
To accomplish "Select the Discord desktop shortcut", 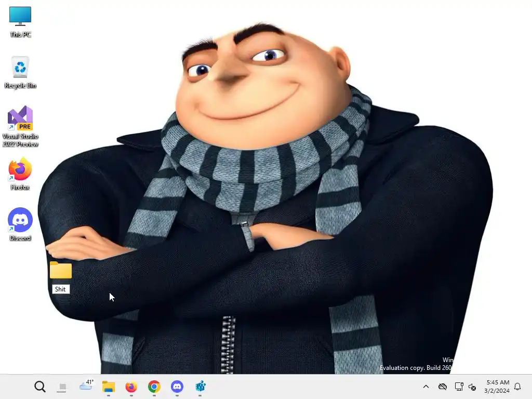I will coord(20,224).
